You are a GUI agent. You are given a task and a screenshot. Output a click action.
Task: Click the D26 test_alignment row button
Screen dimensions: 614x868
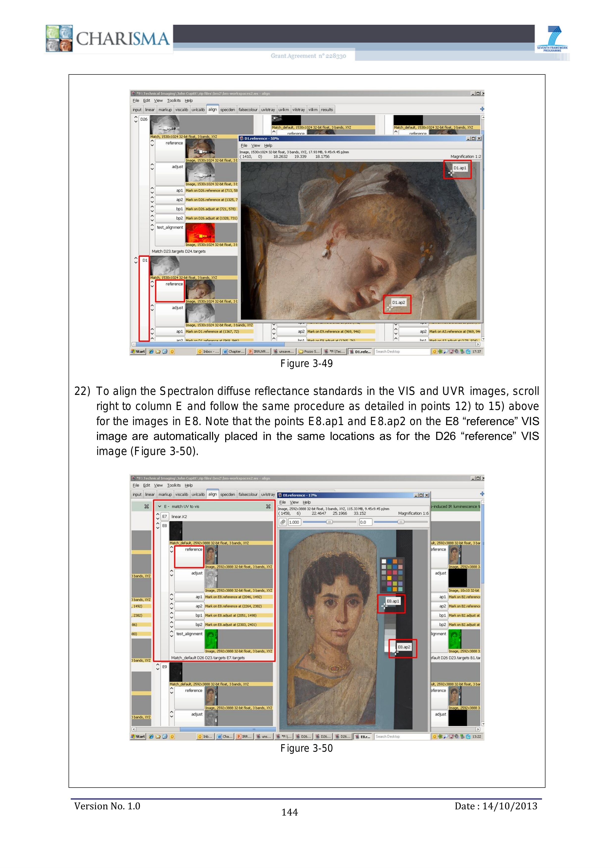coord(170,235)
